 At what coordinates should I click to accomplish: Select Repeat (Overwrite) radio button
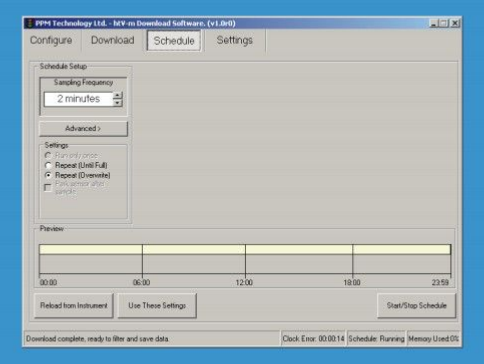coord(48,175)
